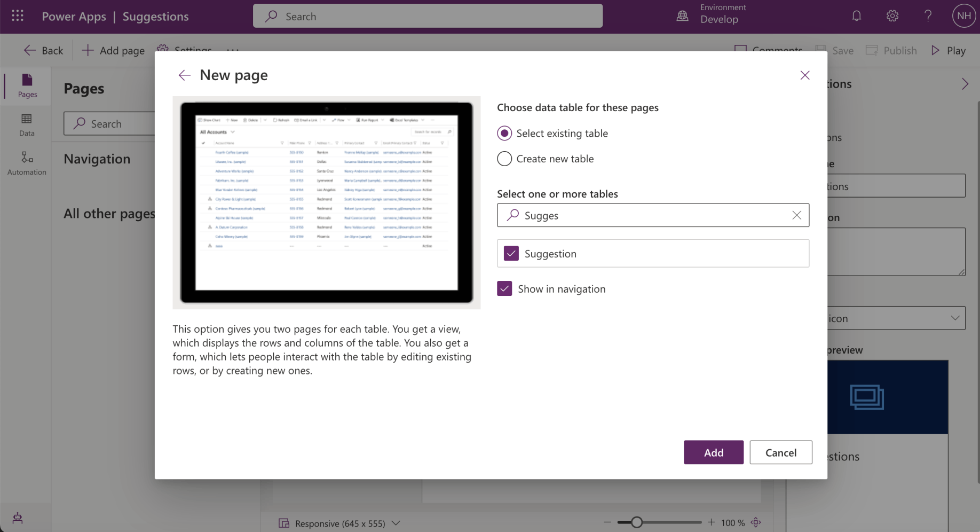This screenshot has height=532, width=980.
Task: Choose Create new table option
Action: [x=504, y=159]
